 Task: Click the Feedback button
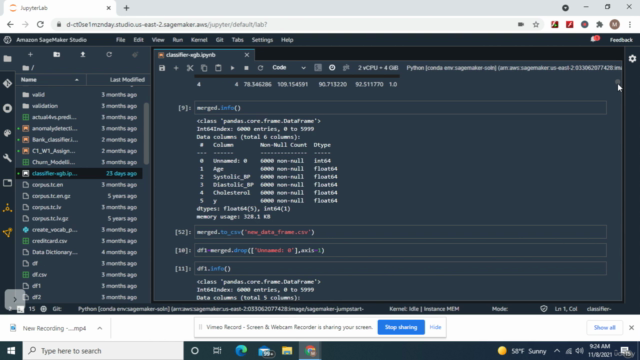pyautogui.click(x=621, y=40)
